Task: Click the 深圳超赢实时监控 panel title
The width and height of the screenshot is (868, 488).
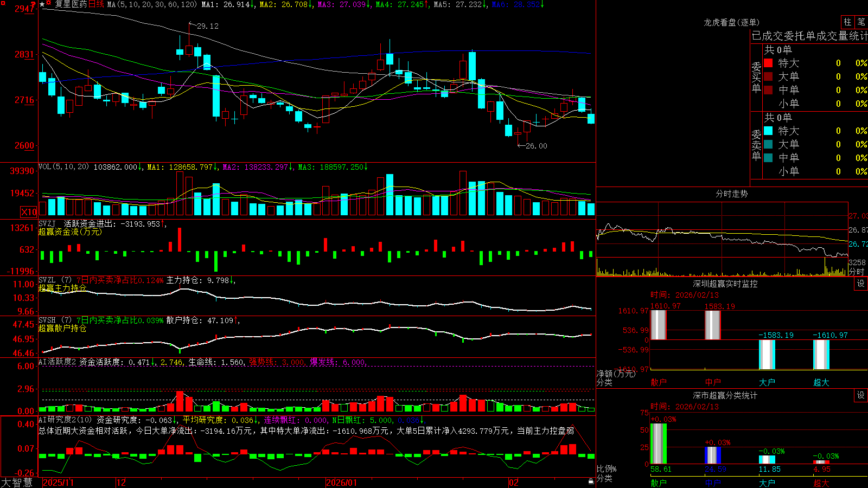Action: pyautogui.click(x=725, y=284)
